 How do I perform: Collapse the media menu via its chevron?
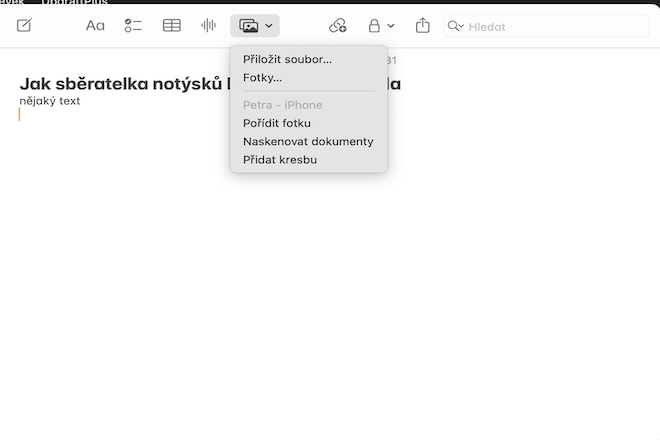(269, 26)
